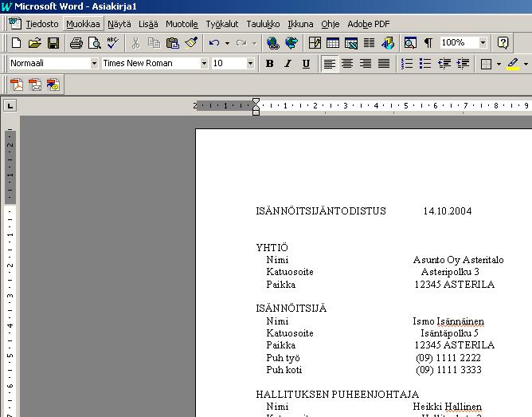Insert an Excel worksheet icon
532x417 pixels.
click(x=351, y=43)
